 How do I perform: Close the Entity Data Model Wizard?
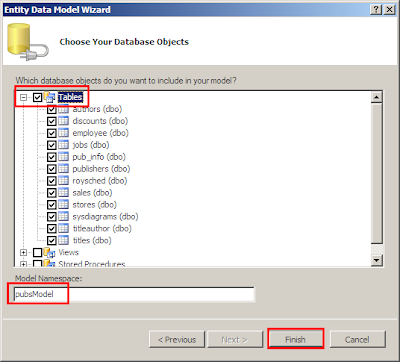(389, 10)
